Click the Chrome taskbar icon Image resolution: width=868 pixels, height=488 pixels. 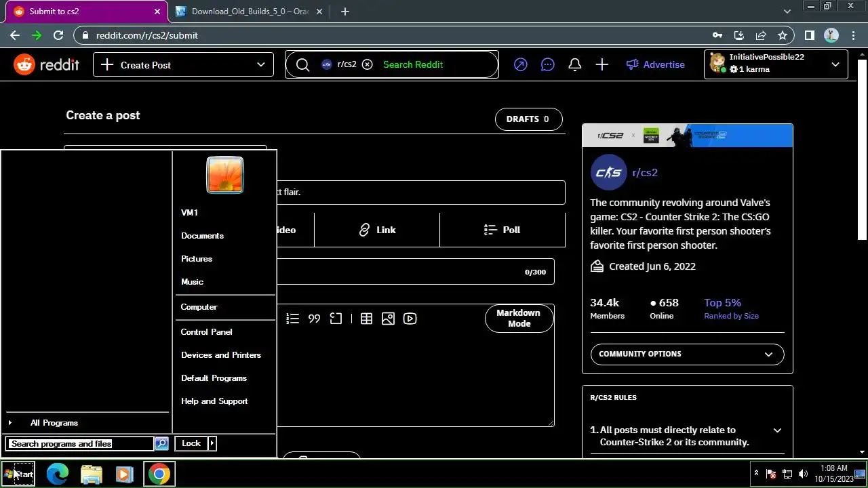coord(159,474)
